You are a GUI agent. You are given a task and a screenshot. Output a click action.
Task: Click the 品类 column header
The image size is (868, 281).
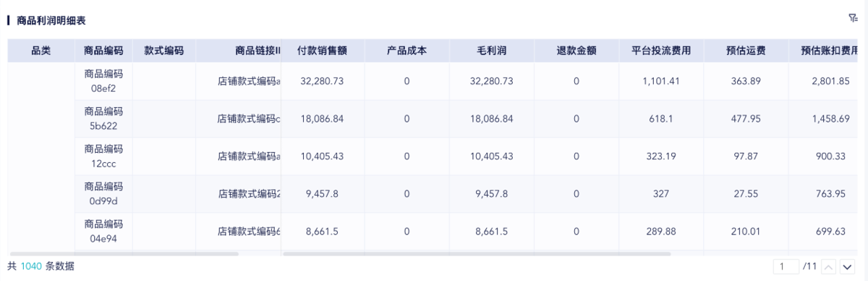(x=41, y=51)
